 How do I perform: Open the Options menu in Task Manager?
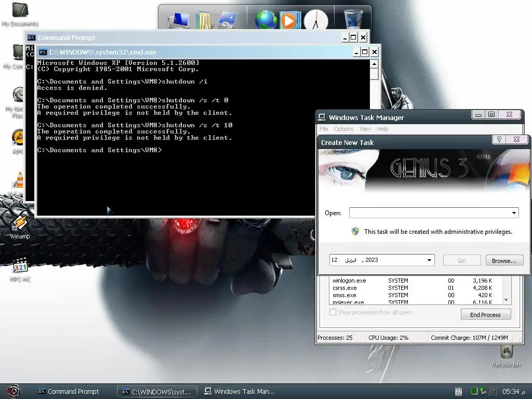(344, 129)
